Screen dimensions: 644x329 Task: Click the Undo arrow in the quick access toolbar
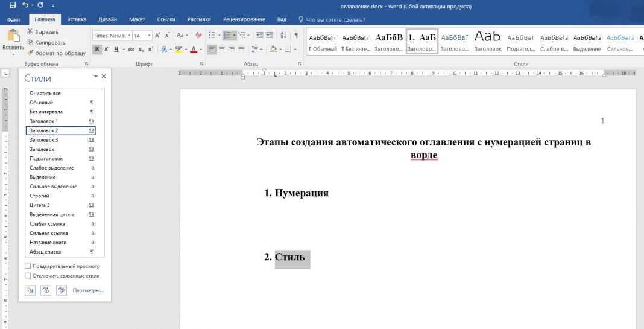pyautogui.click(x=25, y=5)
